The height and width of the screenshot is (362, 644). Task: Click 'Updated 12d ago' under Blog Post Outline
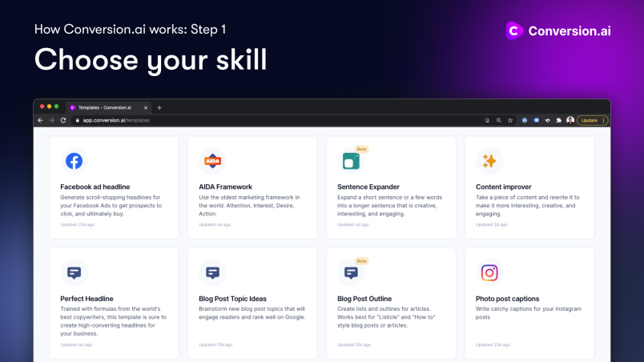click(354, 344)
